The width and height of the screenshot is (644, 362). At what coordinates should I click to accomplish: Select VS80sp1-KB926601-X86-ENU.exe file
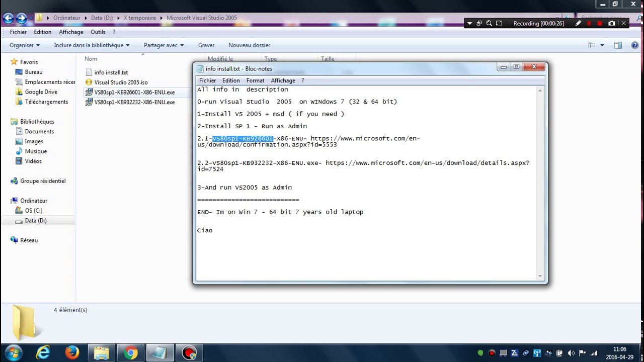coord(134,93)
